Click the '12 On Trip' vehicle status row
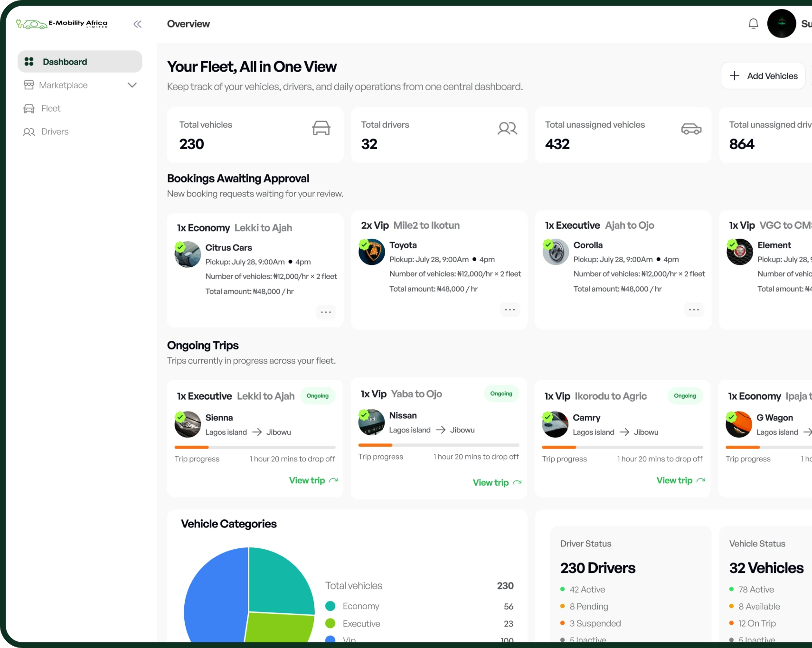812x648 pixels. pos(753,623)
